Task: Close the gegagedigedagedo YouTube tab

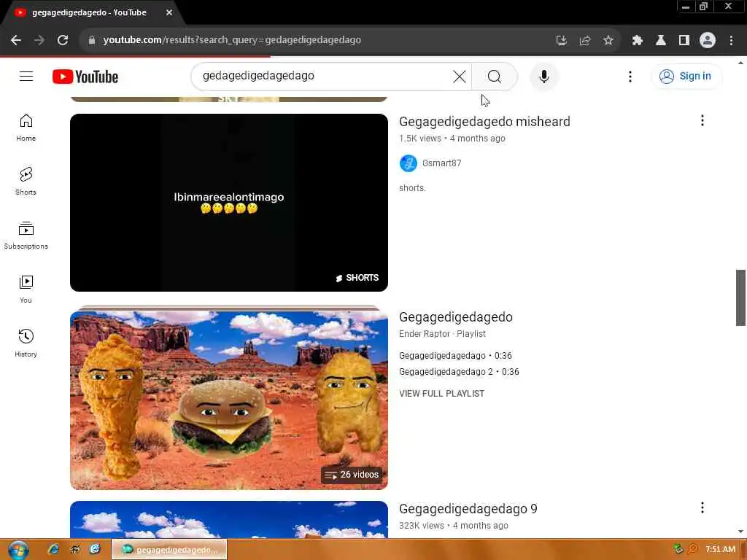Action: coord(169,13)
